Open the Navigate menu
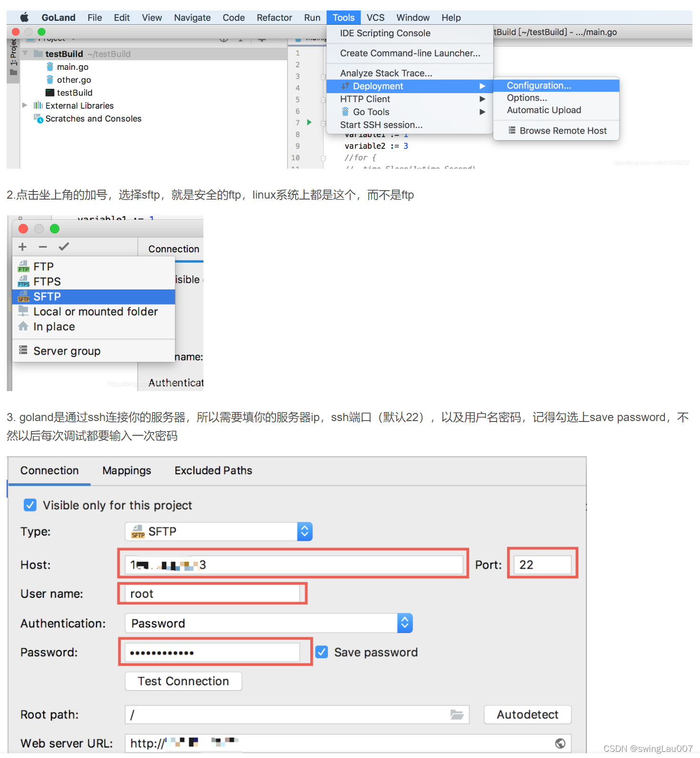700x758 pixels. (192, 18)
